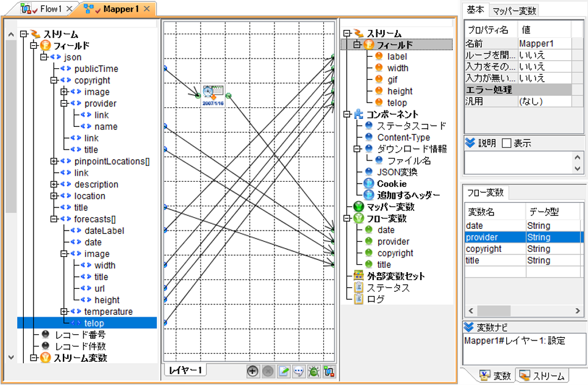Screen dimensions: 588x385
Task: Click the greyed-out delete layer icon
Action: coord(268,372)
